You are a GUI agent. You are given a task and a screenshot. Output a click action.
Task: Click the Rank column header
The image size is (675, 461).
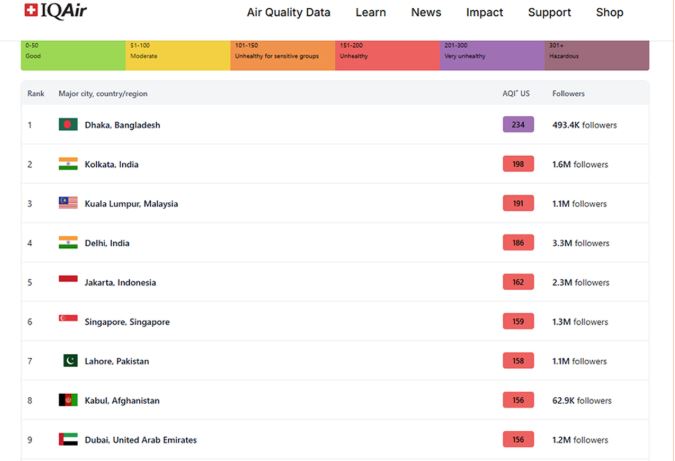tap(36, 93)
